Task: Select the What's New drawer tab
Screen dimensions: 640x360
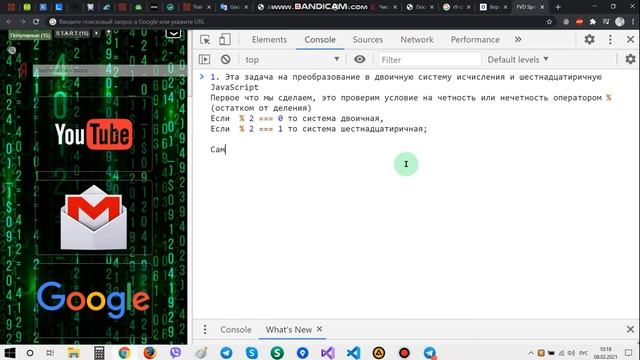Action: [x=289, y=329]
